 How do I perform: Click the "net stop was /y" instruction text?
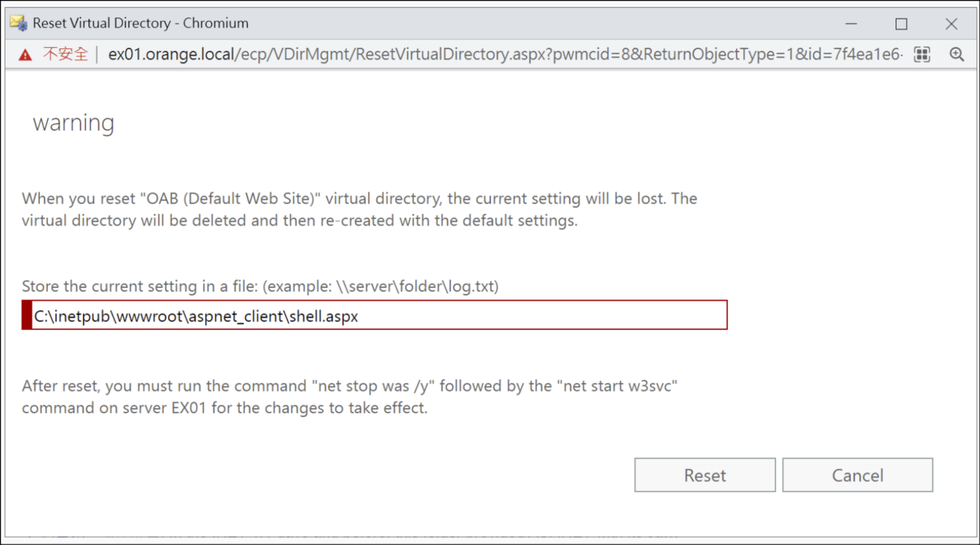pyautogui.click(x=373, y=386)
